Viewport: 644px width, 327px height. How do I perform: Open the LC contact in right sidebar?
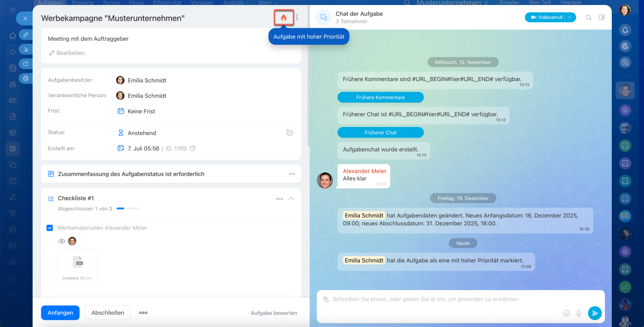click(625, 287)
